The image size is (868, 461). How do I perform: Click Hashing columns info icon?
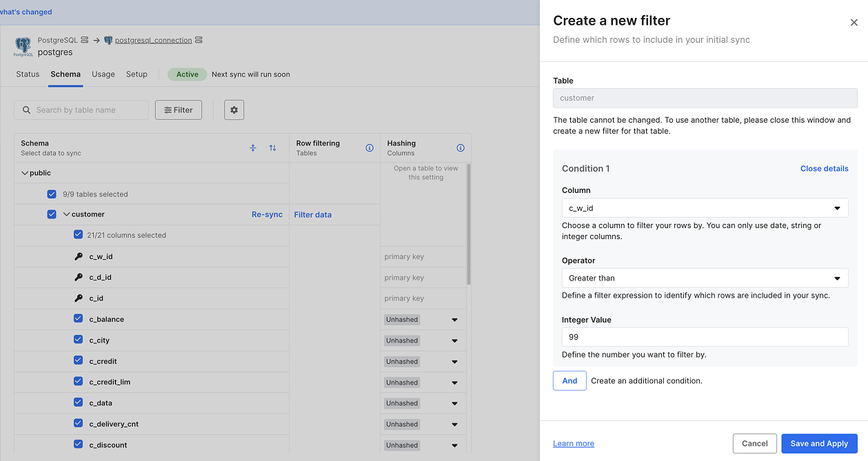coord(461,148)
